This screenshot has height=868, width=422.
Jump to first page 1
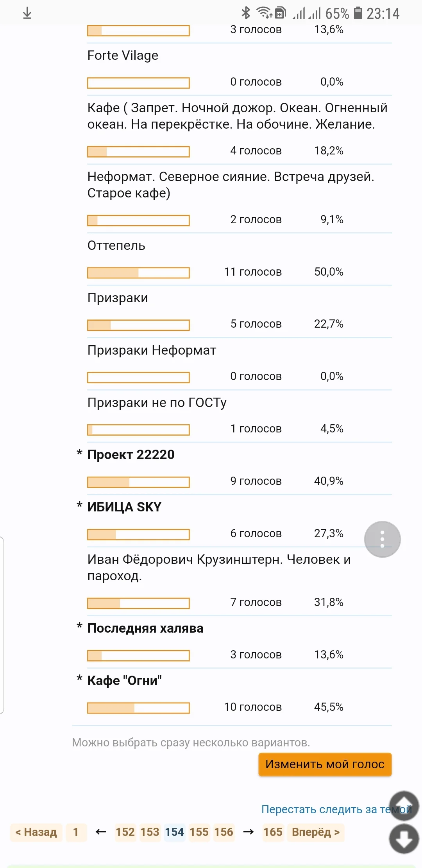[x=76, y=832]
